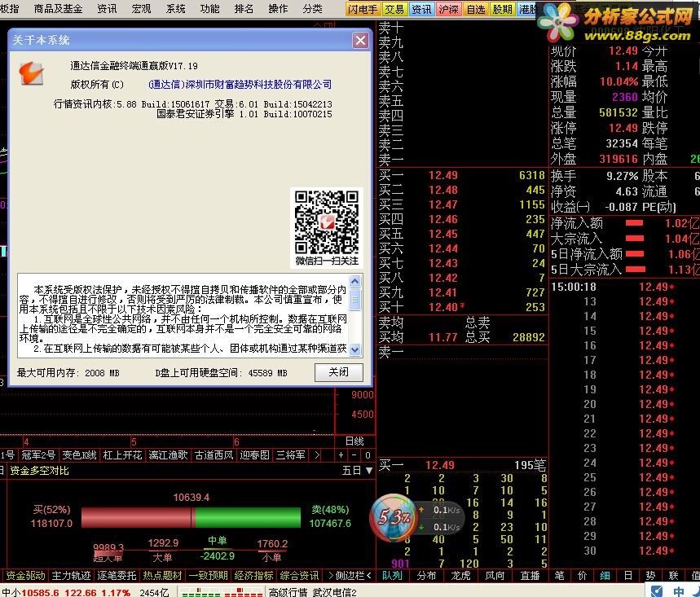Viewport: 700px width, 597px height.
Task: Click the 0 reset button beside the indicator tabs
Action: click(x=368, y=455)
